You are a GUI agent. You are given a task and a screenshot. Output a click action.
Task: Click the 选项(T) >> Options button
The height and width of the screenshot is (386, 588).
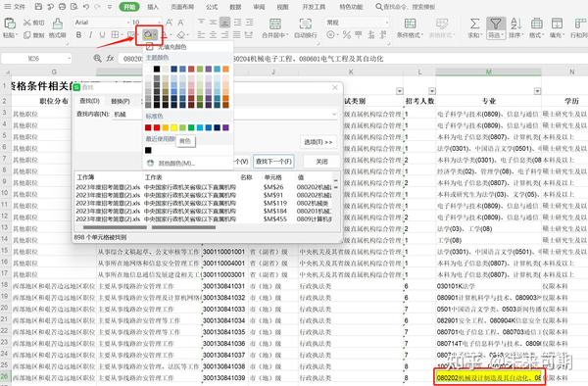click(x=318, y=142)
